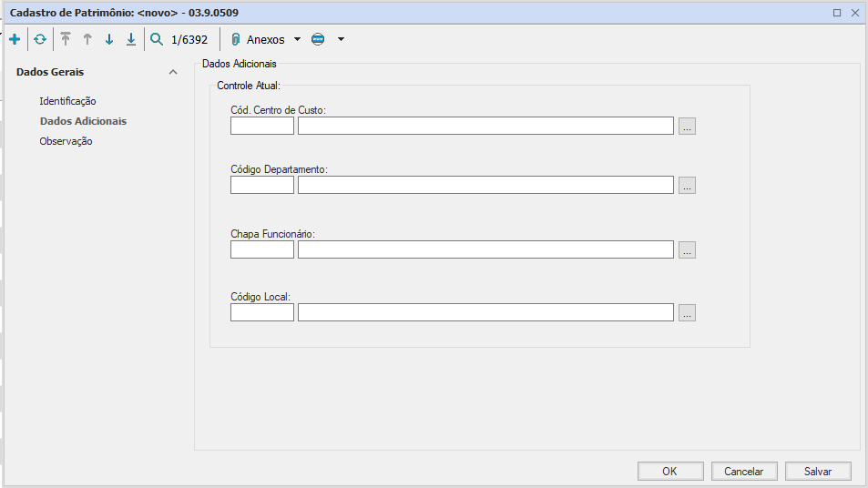Image resolution: width=868 pixels, height=488 pixels.
Task: Select Dados Adicionais in the side panel
Action: click(83, 121)
